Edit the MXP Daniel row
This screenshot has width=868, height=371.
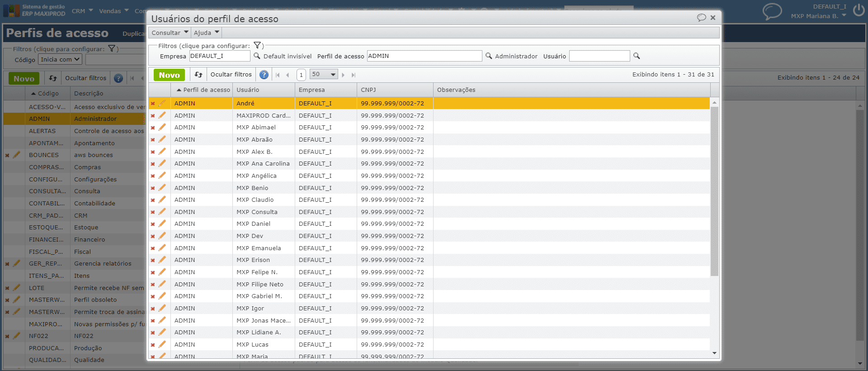[x=162, y=224]
